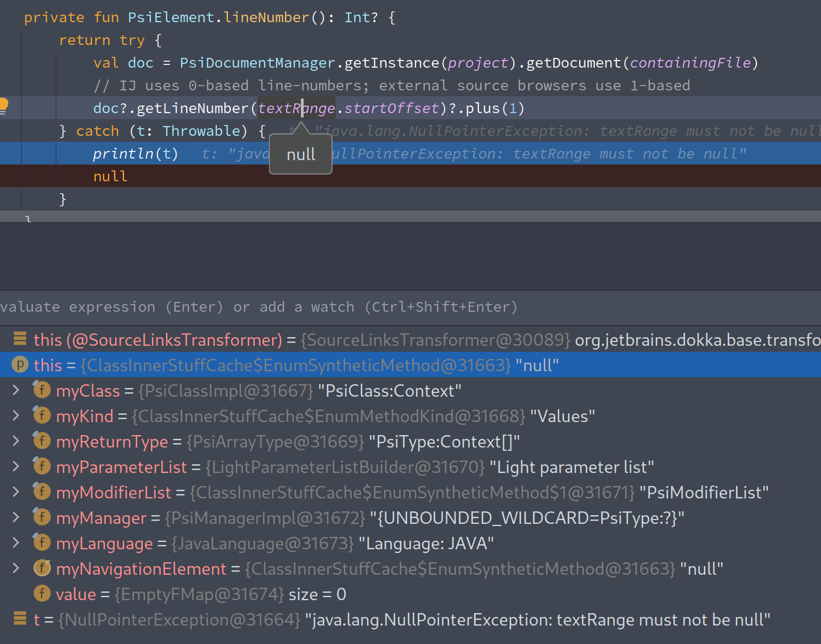821x644 pixels.
Task: Click the println(t) statement
Action: click(135, 154)
